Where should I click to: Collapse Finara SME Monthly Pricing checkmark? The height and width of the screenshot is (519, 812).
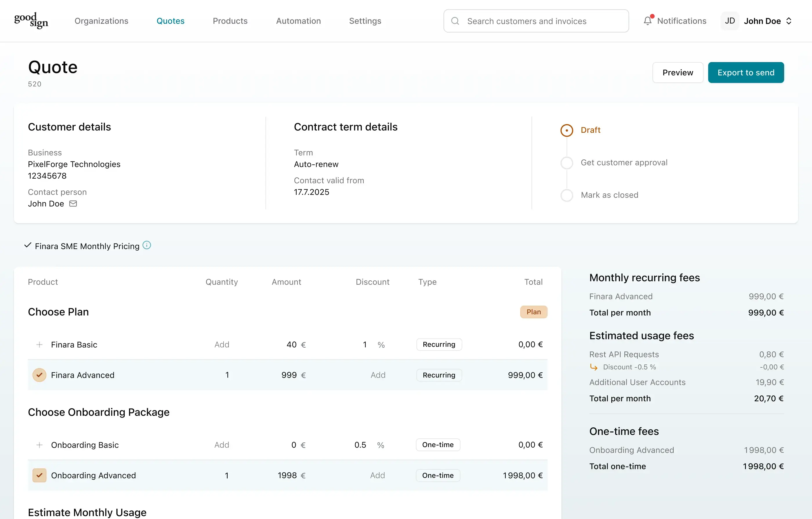(28, 246)
